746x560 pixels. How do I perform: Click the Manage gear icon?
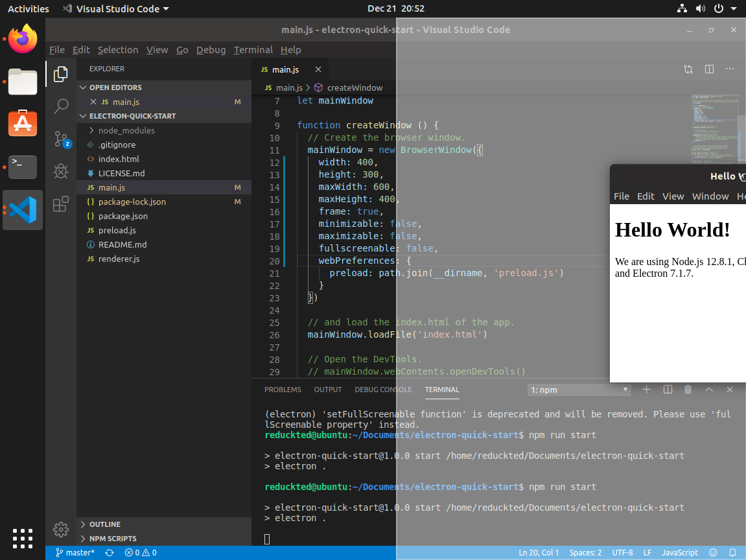click(60, 530)
